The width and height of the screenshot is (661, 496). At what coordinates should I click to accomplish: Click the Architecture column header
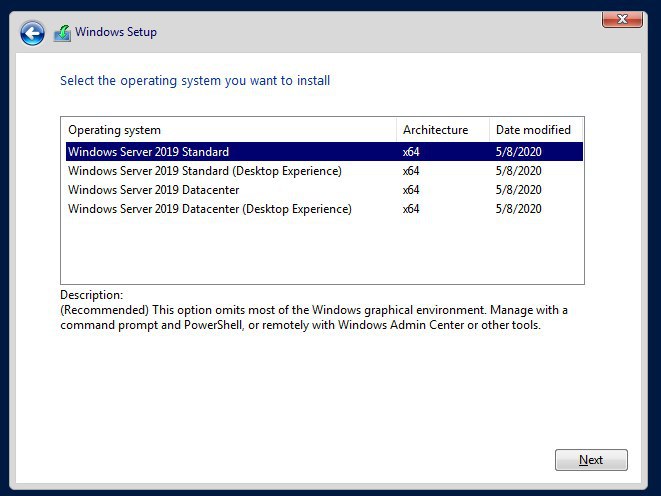tap(443, 130)
